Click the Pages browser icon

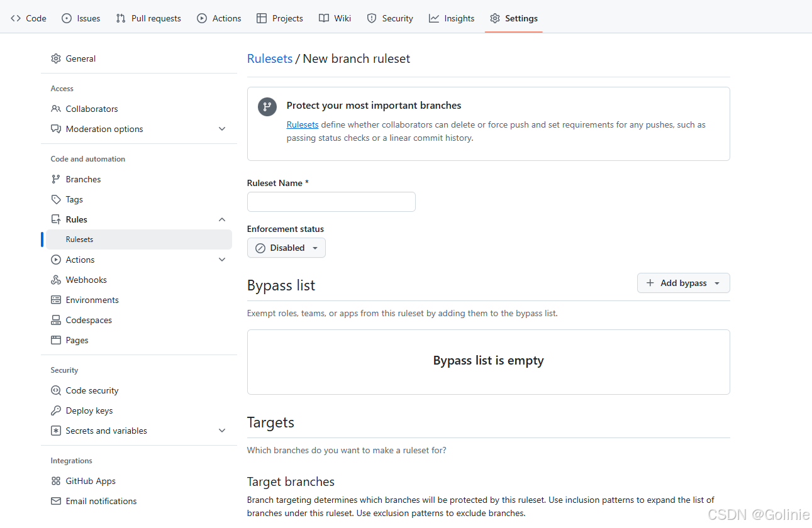coord(56,340)
